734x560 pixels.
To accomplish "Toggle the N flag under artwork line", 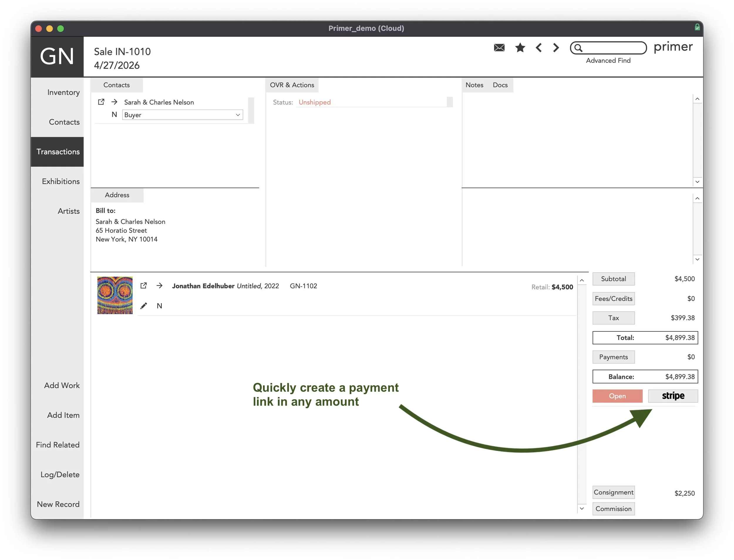I will point(159,306).
